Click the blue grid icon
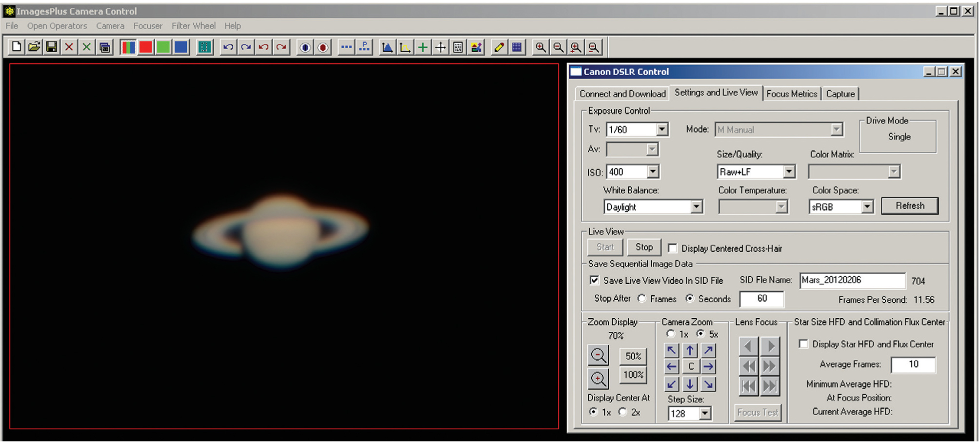 [517, 47]
